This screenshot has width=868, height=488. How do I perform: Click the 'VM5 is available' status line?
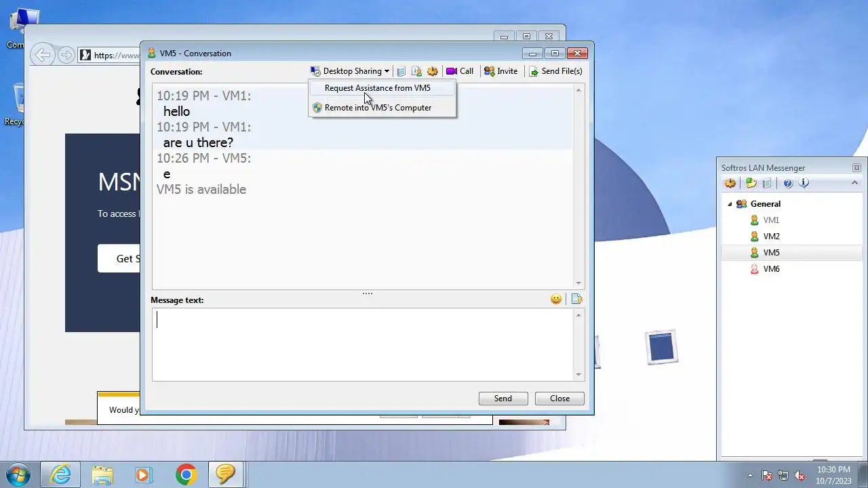pos(201,189)
